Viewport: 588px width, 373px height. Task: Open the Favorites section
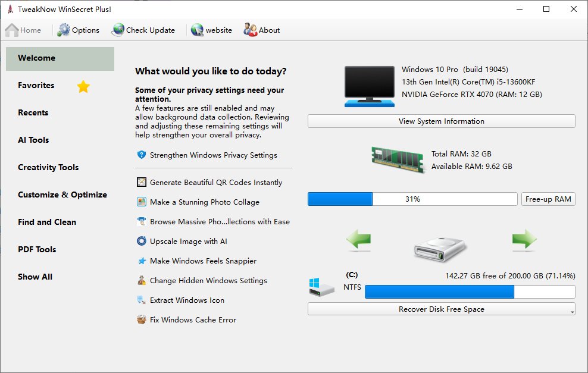pos(36,86)
